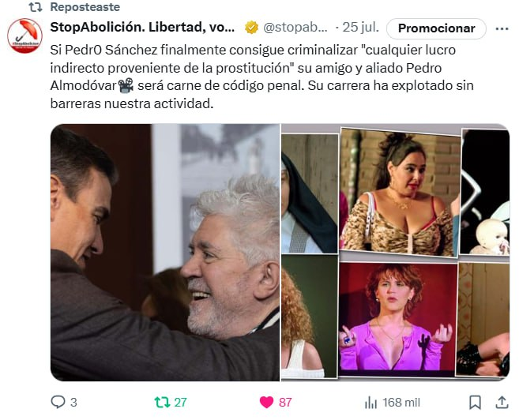
Task: Click the repost arrows icon beside Reposteaste
Action: click(x=36, y=7)
